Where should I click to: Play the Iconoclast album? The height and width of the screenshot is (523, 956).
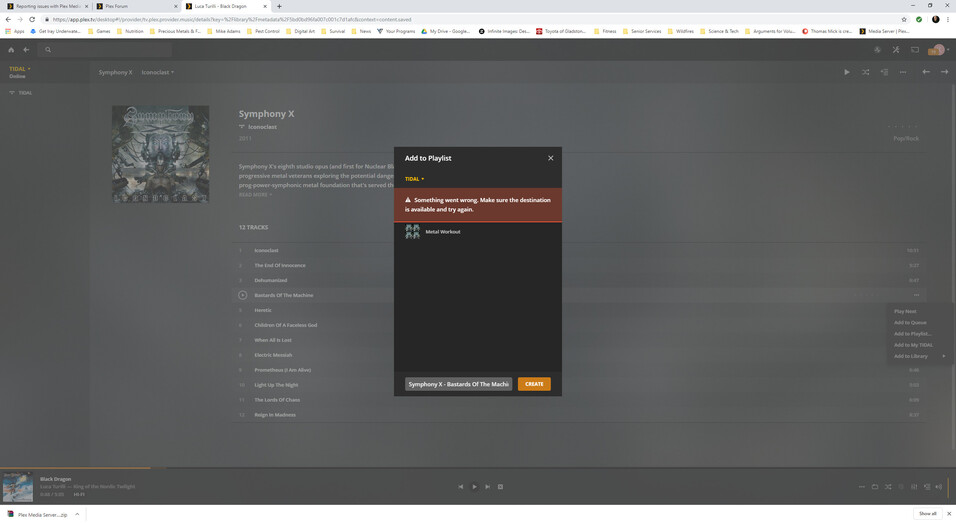coord(847,72)
